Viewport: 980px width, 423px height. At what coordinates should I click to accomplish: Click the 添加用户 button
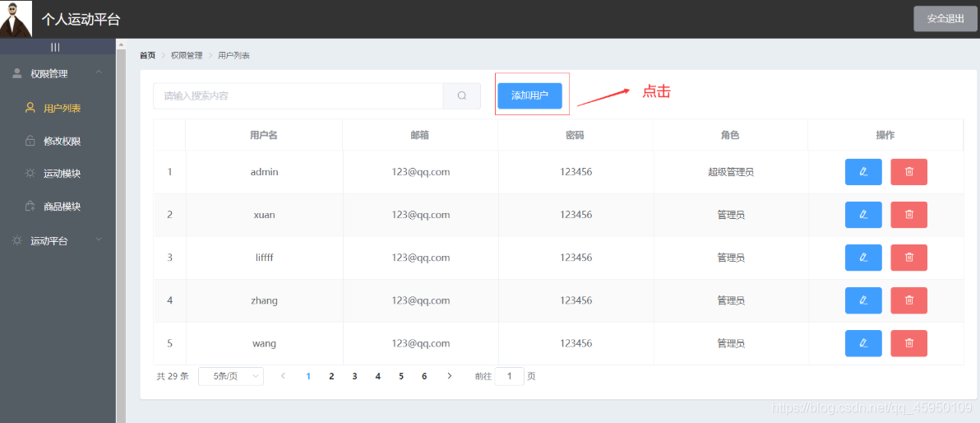[x=529, y=95]
